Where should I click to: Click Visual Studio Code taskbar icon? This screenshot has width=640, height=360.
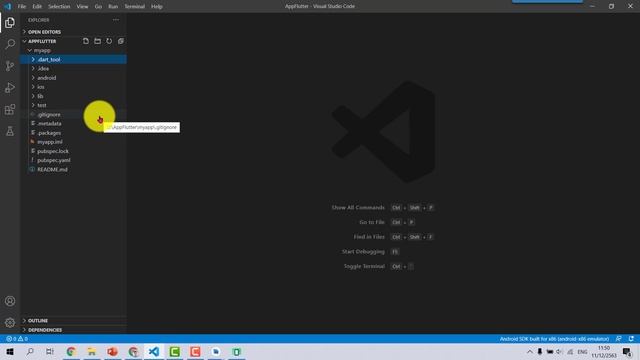coord(154,351)
